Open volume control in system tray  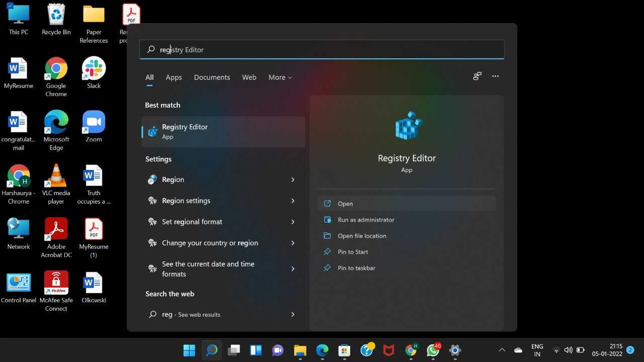[569, 350]
